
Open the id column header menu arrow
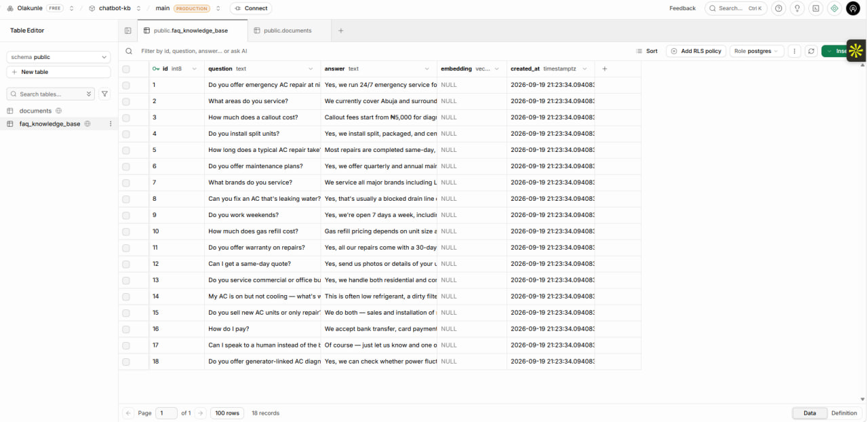(195, 69)
